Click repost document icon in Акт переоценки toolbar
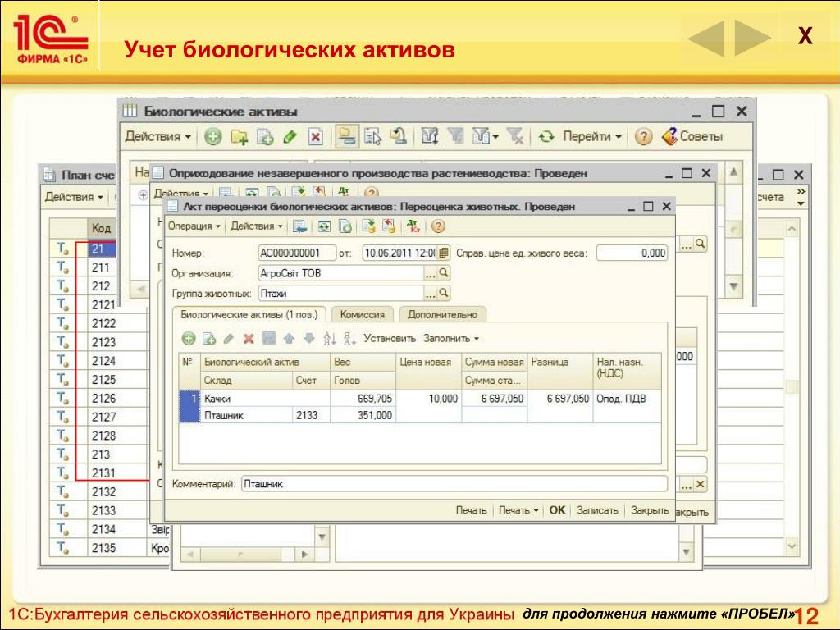 [324, 226]
